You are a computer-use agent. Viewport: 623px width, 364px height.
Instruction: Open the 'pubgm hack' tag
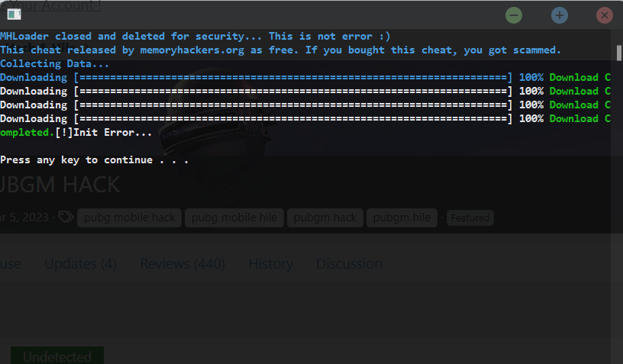coord(325,217)
